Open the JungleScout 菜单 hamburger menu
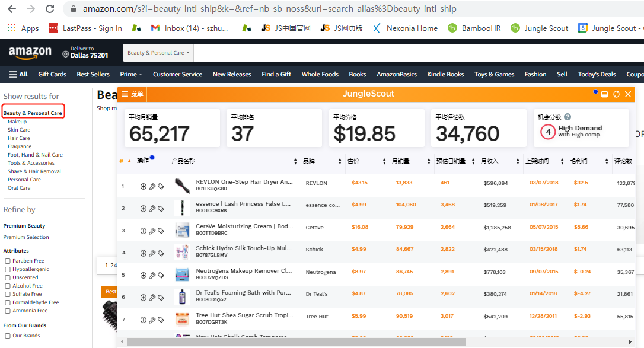The image size is (644, 348). point(132,94)
